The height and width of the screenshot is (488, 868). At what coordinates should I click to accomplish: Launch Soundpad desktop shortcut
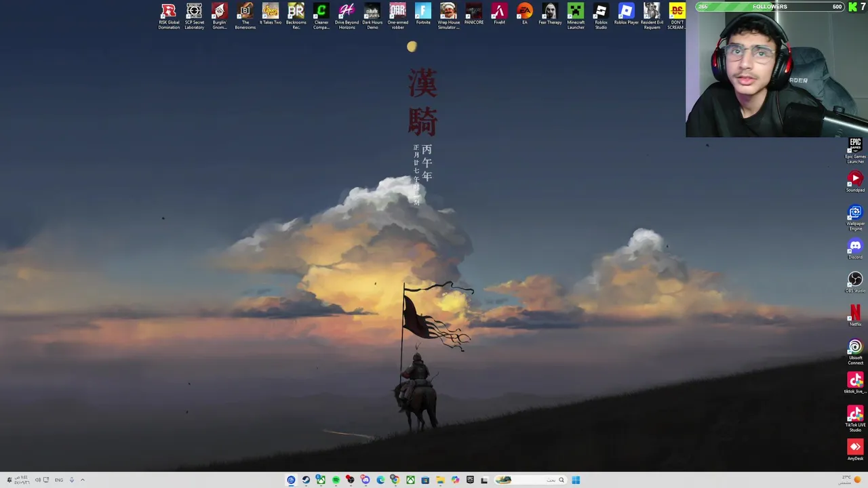(x=855, y=182)
